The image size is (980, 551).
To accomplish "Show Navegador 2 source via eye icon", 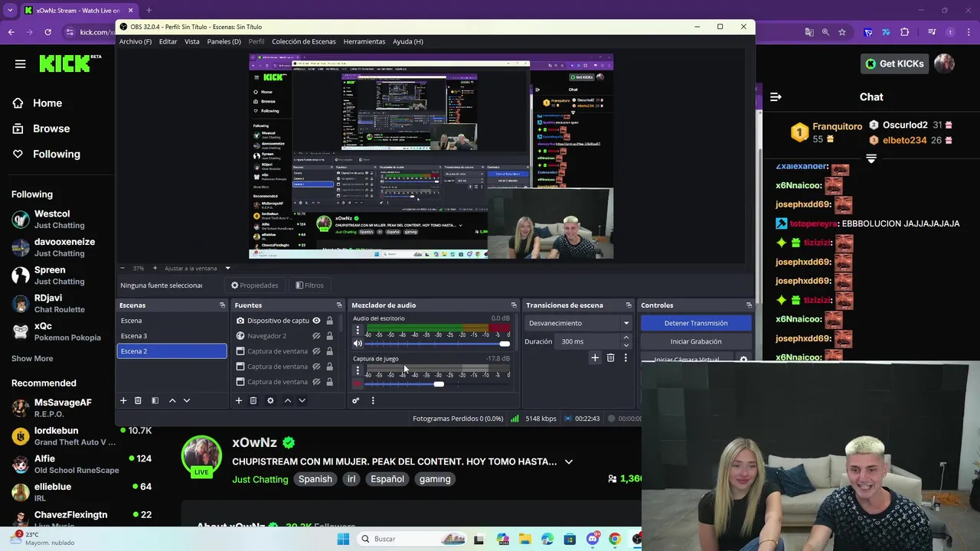I will point(316,336).
